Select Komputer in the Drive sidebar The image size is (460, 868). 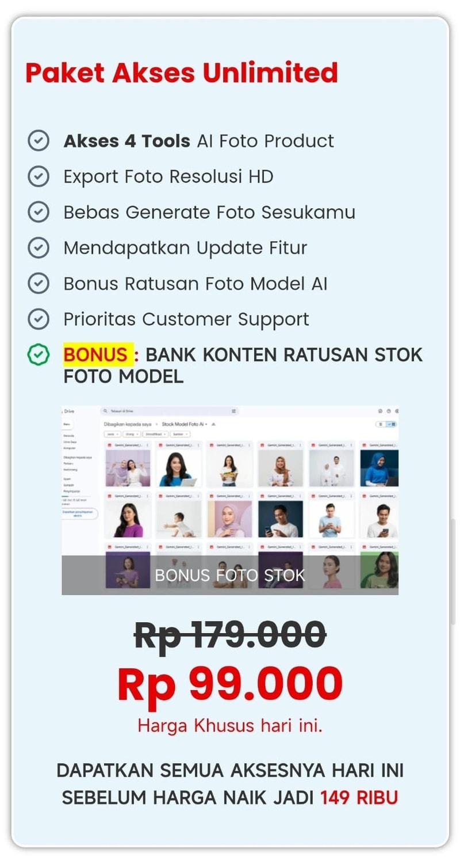pos(70,447)
